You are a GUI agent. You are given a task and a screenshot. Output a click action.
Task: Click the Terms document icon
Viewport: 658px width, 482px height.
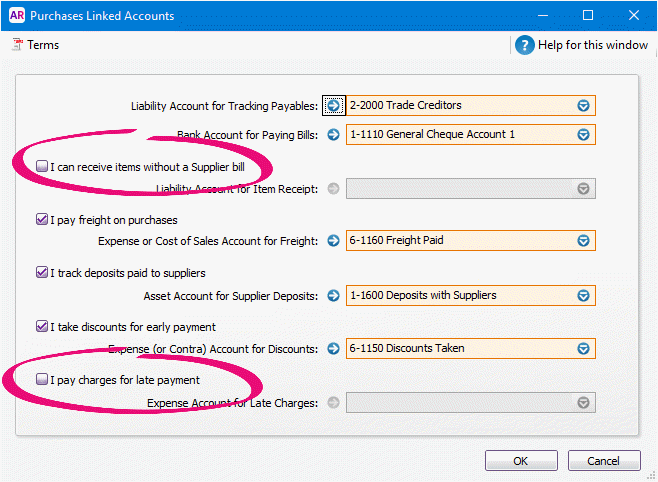click(18, 44)
